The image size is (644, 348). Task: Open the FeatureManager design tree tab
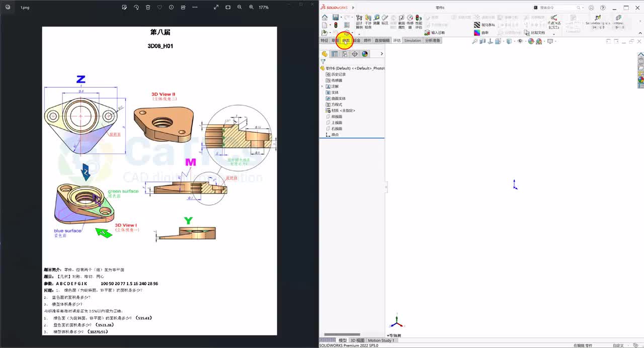(x=325, y=54)
